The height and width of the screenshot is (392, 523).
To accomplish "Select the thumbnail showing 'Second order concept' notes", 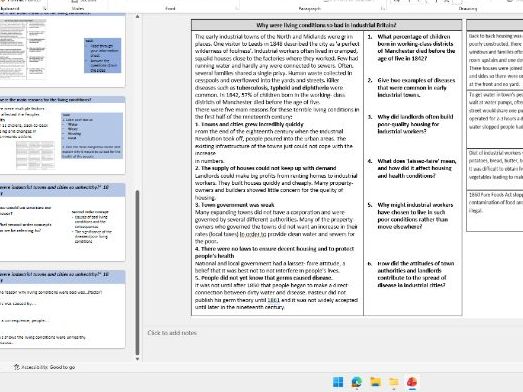I will [62, 222].
